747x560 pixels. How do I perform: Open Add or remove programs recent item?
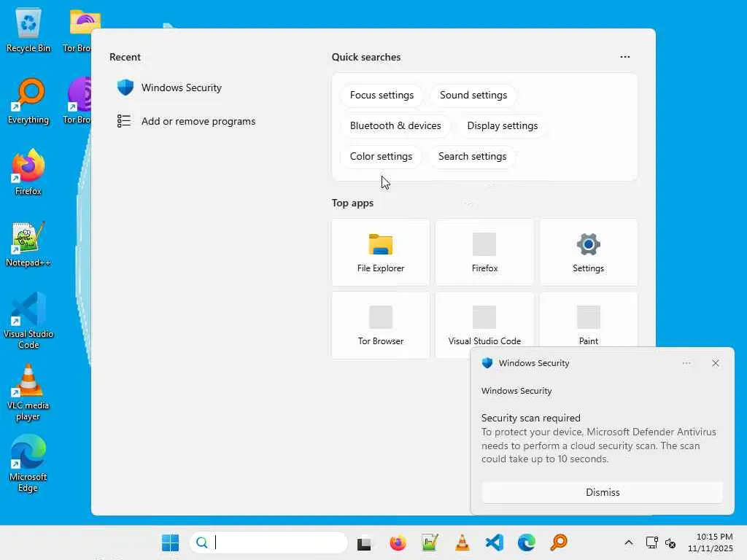click(186, 121)
